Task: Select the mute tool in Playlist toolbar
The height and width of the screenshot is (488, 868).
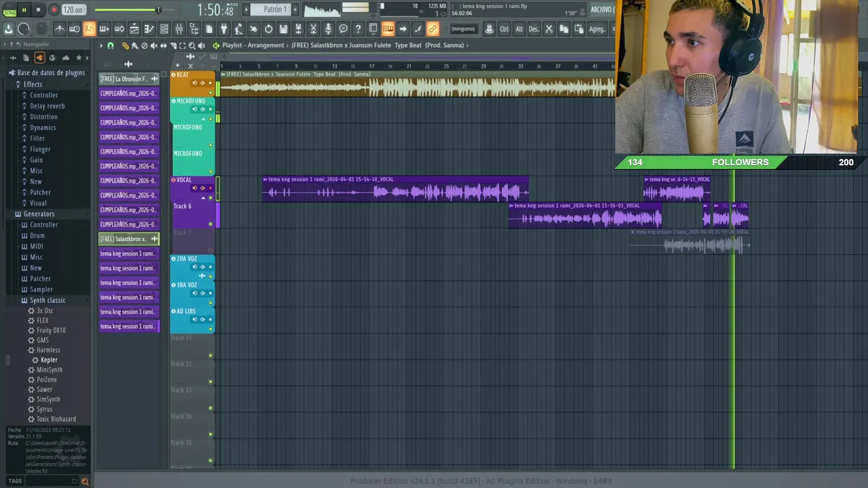Action: [153, 45]
